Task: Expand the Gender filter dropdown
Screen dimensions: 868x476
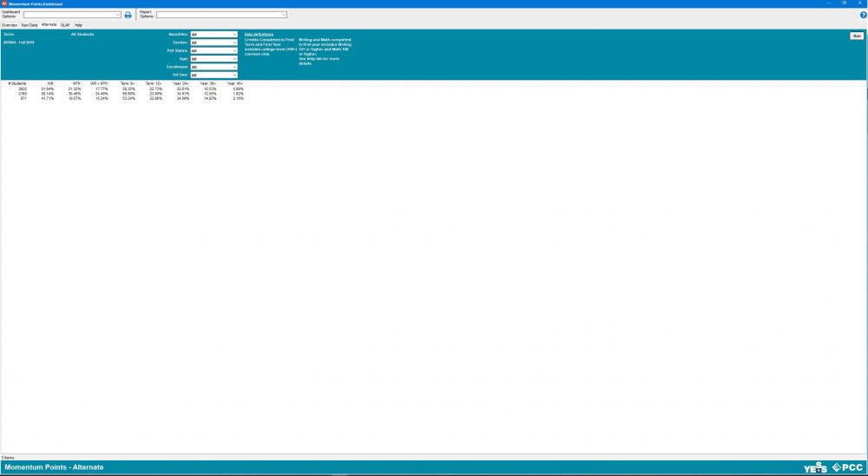Action: [214, 43]
